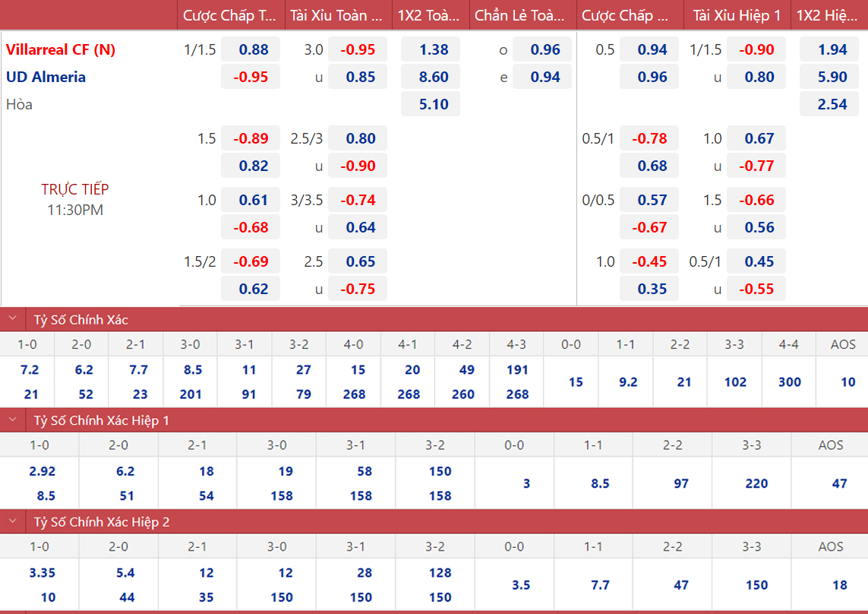
Task: Click the 1X2 Toà... column header
Action: pos(429,15)
